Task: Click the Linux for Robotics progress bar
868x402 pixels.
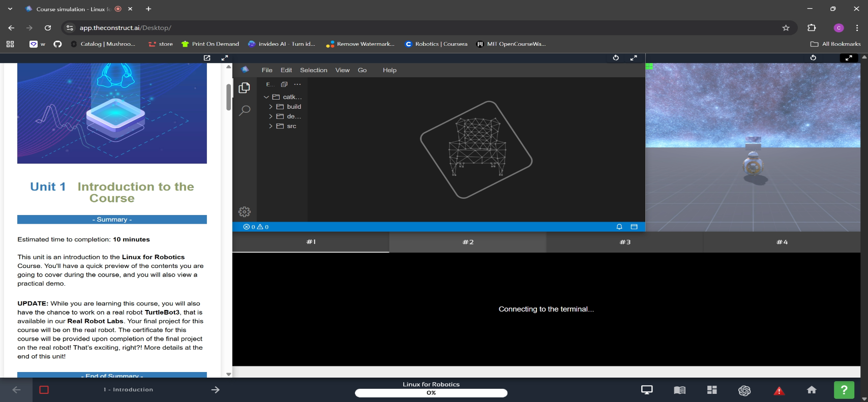Action: tap(431, 393)
